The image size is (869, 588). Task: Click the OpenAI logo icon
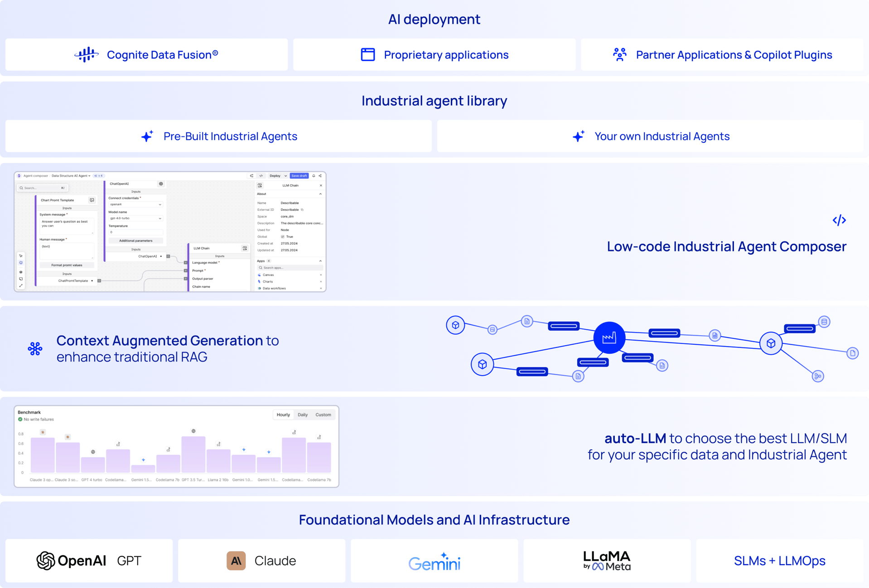point(46,561)
